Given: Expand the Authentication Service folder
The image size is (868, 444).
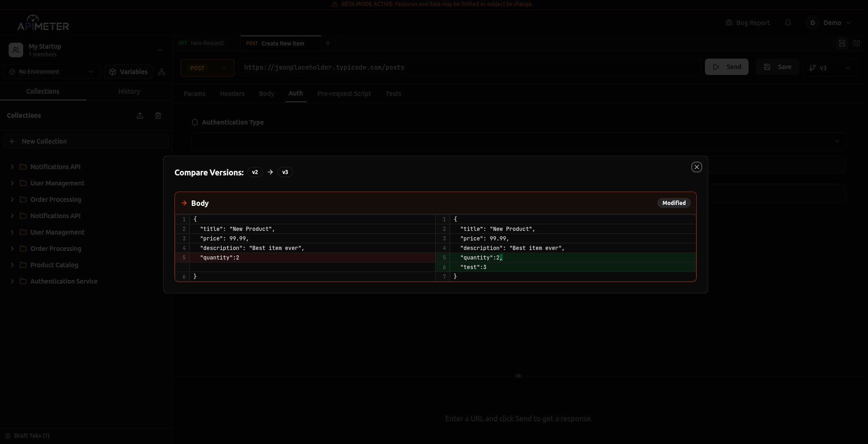Looking at the screenshot, I should pos(12,281).
